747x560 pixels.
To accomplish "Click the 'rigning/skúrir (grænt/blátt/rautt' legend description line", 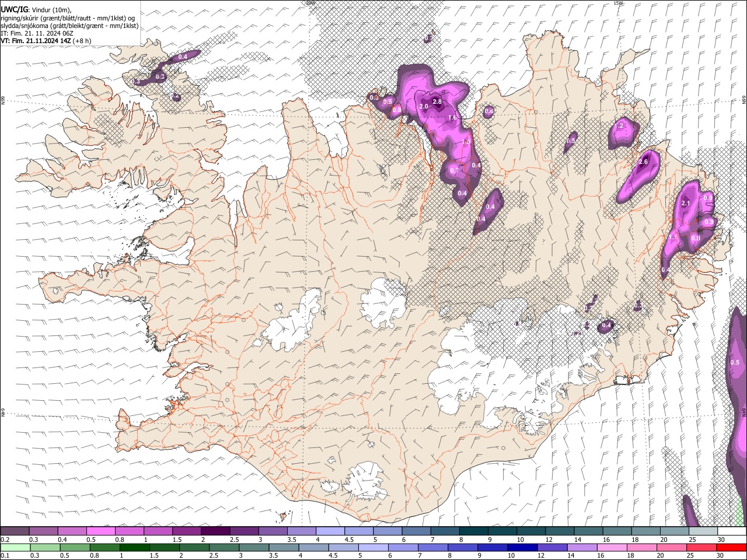I will pyautogui.click(x=67, y=18).
